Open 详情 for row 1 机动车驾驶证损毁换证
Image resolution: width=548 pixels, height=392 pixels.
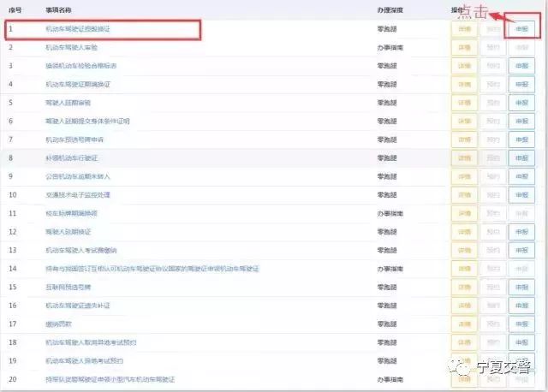click(464, 29)
